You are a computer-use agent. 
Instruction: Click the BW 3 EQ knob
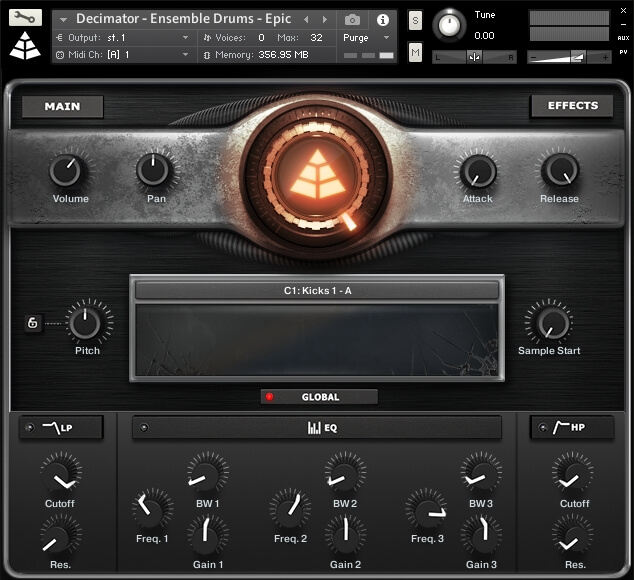coord(481,473)
